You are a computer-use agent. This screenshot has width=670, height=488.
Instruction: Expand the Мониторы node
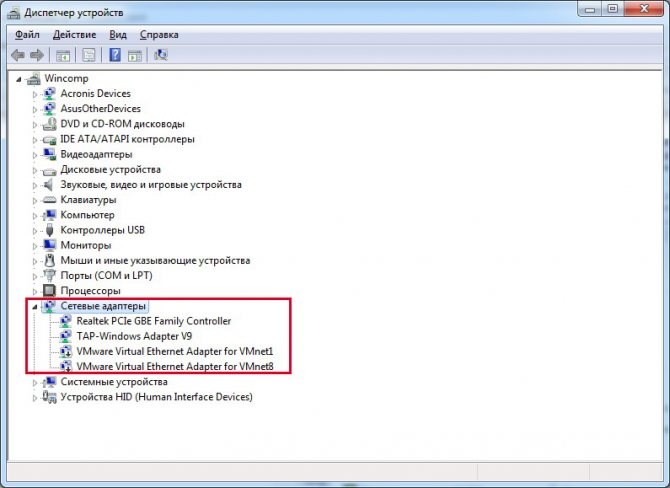pos(35,246)
